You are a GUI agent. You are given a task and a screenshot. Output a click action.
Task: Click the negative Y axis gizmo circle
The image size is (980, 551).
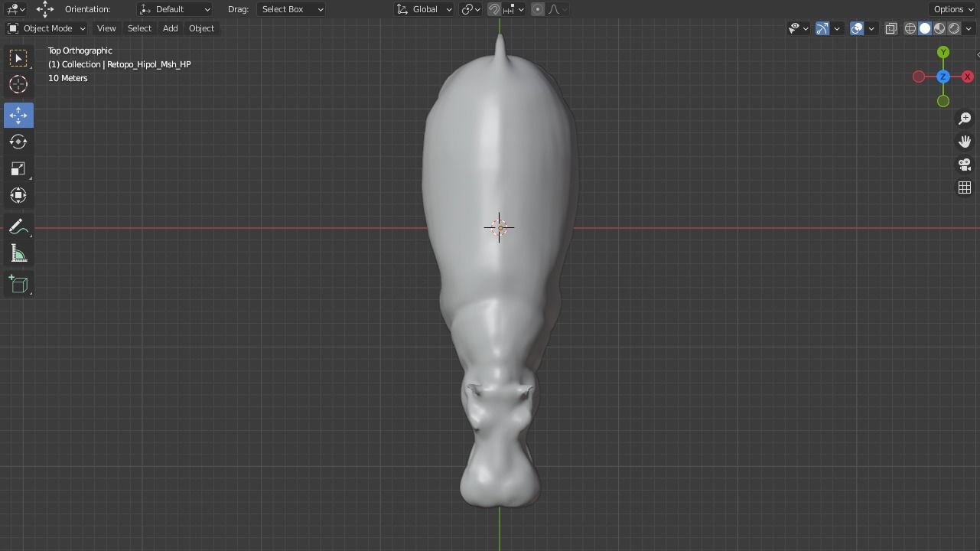pos(943,101)
